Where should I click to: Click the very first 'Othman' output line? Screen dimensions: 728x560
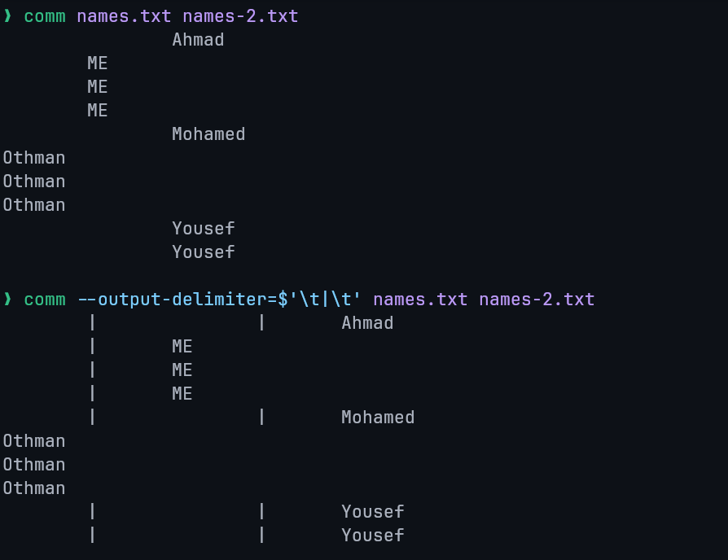coord(34,158)
